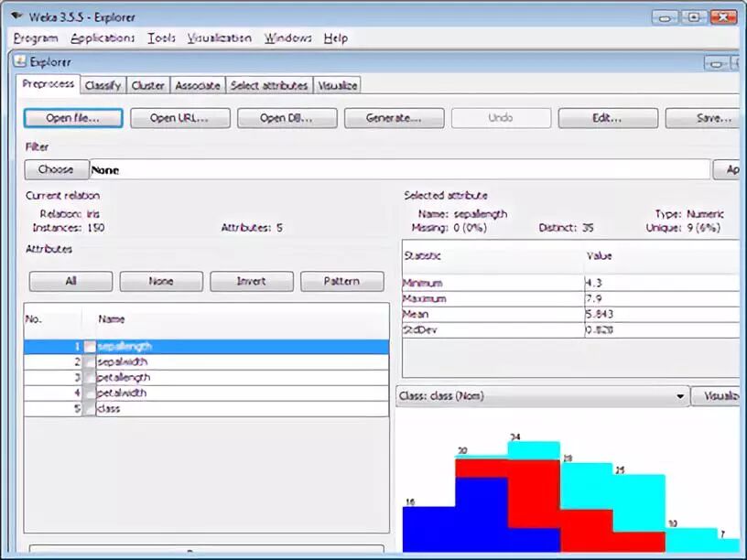
Task: Click the Mean value 5.843 cell
Action: [x=662, y=314]
